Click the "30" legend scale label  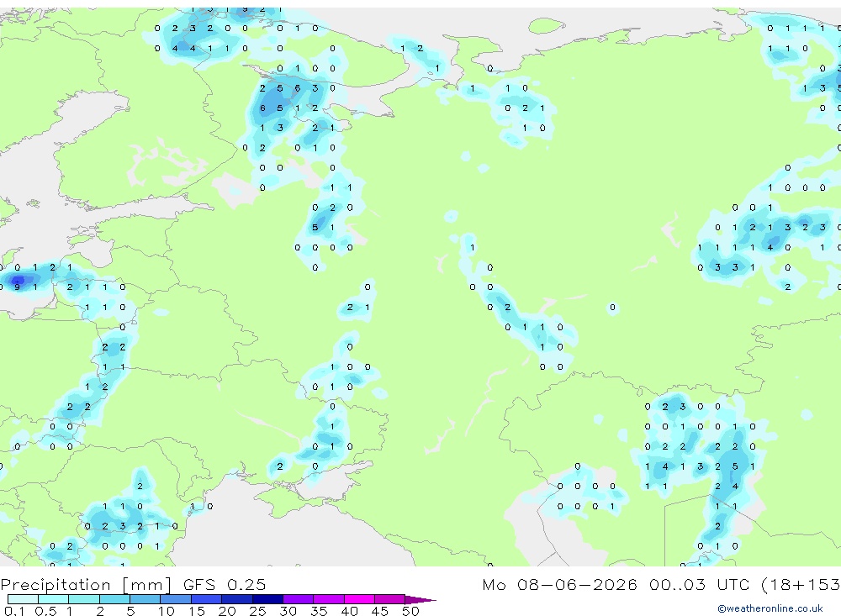(x=288, y=611)
